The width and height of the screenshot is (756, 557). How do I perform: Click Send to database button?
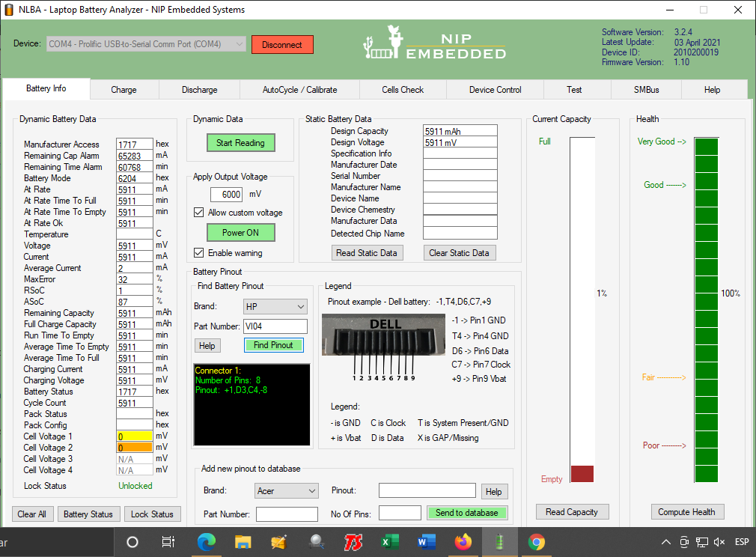point(467,513)
